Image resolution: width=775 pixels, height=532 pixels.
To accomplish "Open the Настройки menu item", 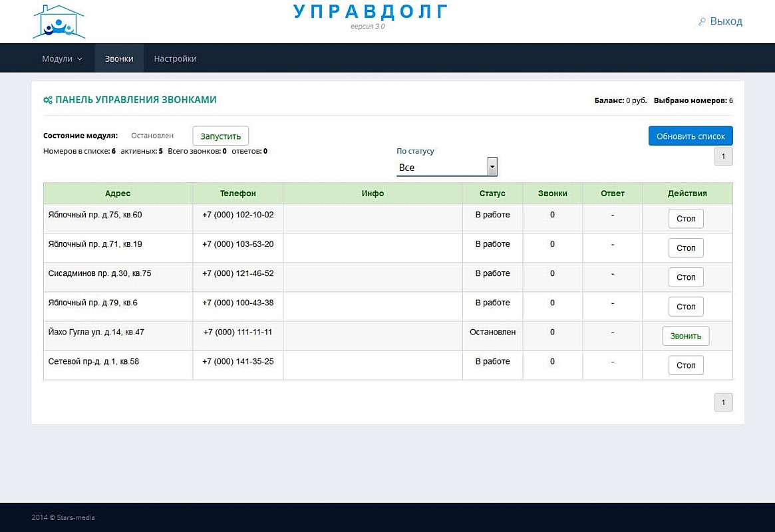I will [175, 59].
